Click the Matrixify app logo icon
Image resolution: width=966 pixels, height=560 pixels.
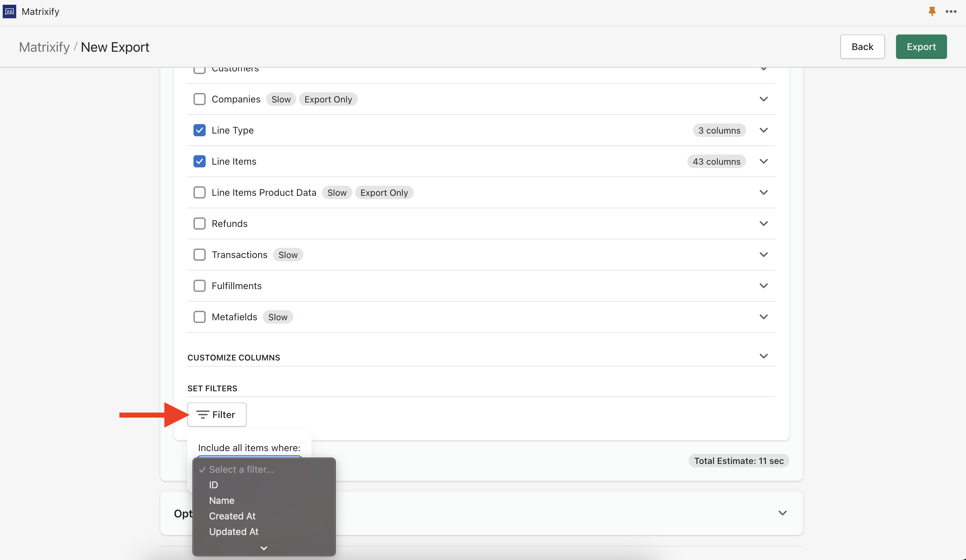pos(9,11)
